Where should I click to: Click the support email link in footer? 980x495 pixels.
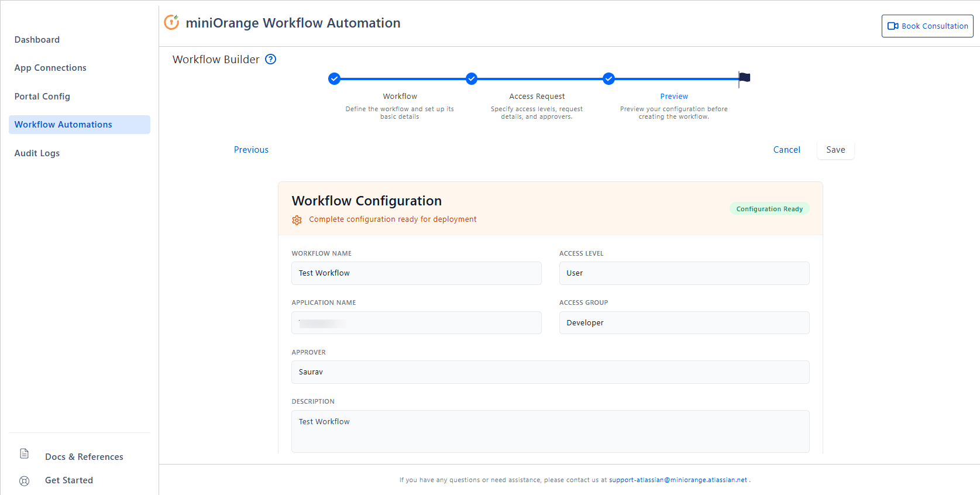tap(678, 480)
